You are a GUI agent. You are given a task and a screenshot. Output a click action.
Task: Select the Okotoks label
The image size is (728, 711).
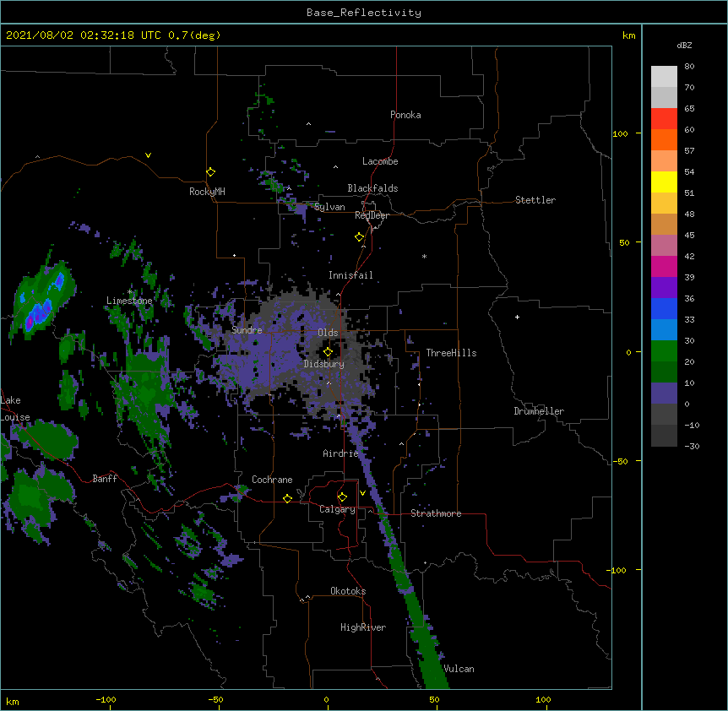348,591
